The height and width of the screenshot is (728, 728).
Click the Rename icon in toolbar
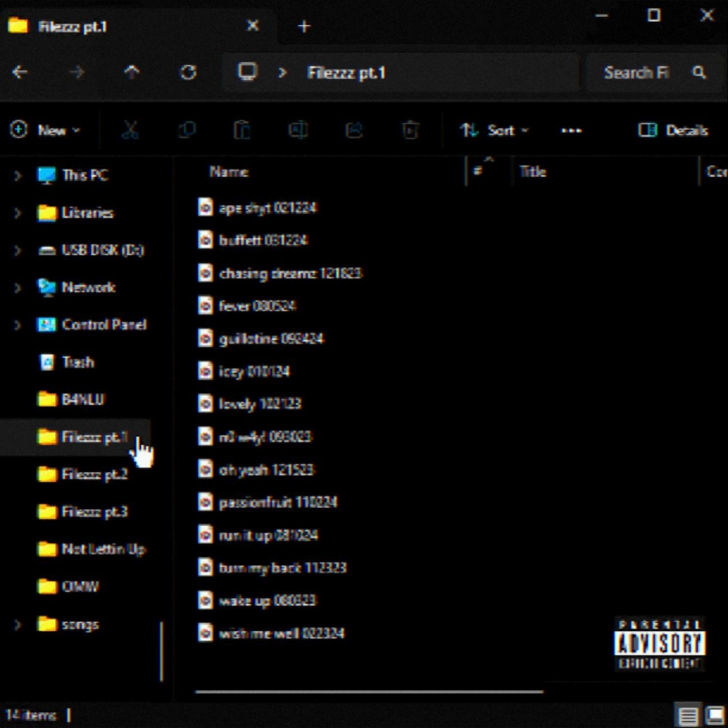click(x=298, y=130)
